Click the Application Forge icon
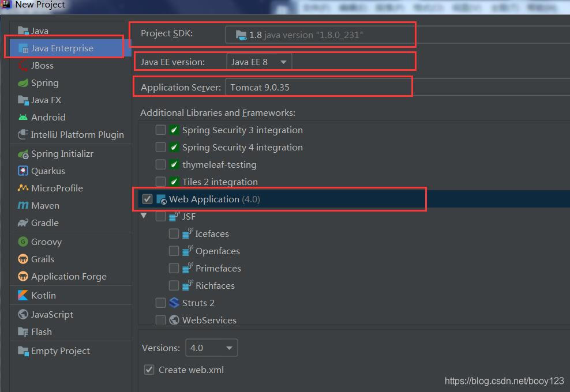This screenshot has height=392, width=570. pyautogui.click(x=23, y=277)
